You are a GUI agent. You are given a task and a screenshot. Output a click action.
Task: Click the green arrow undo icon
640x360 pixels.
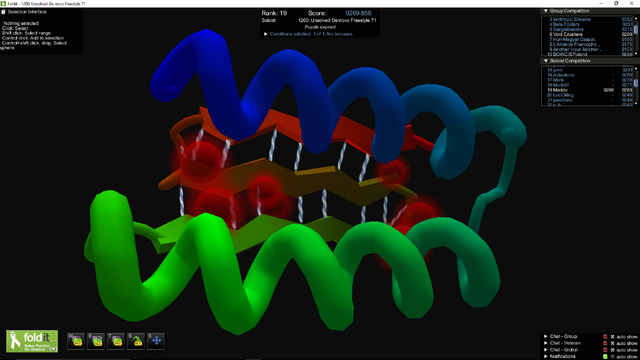pyautogui.click(x=136, y=341)
